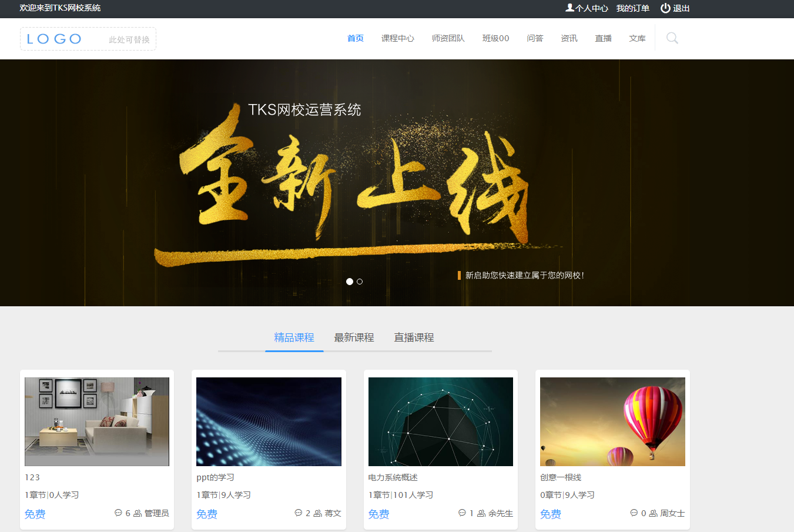Click 免费 on the 123 card
Viewport: 794px width, 532px height.
(35, 514)
